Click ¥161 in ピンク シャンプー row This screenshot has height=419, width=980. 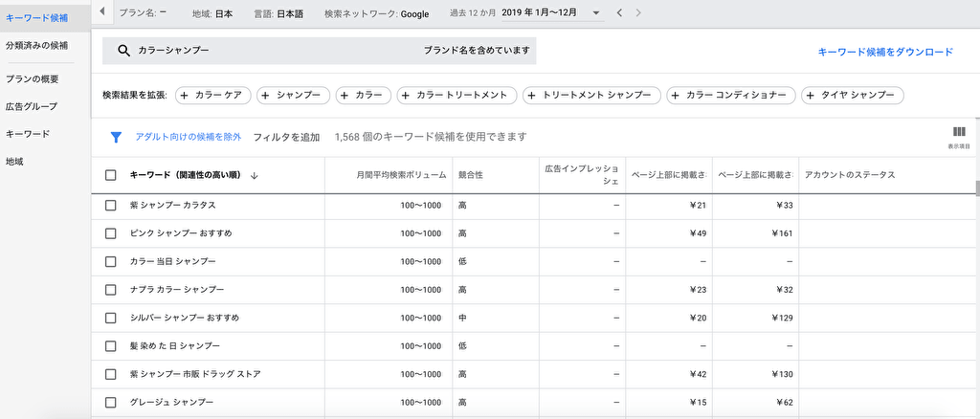point(782,233)
